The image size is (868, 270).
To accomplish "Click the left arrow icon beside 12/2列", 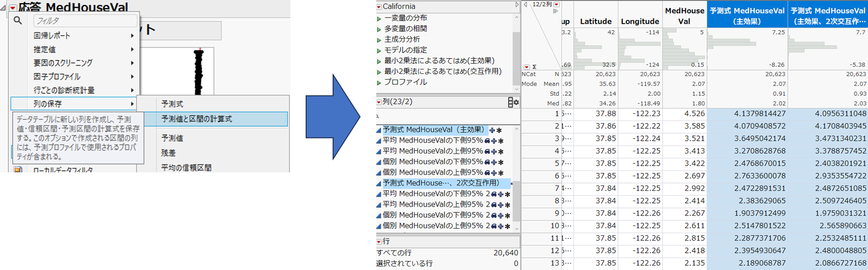I will [525, 4].
